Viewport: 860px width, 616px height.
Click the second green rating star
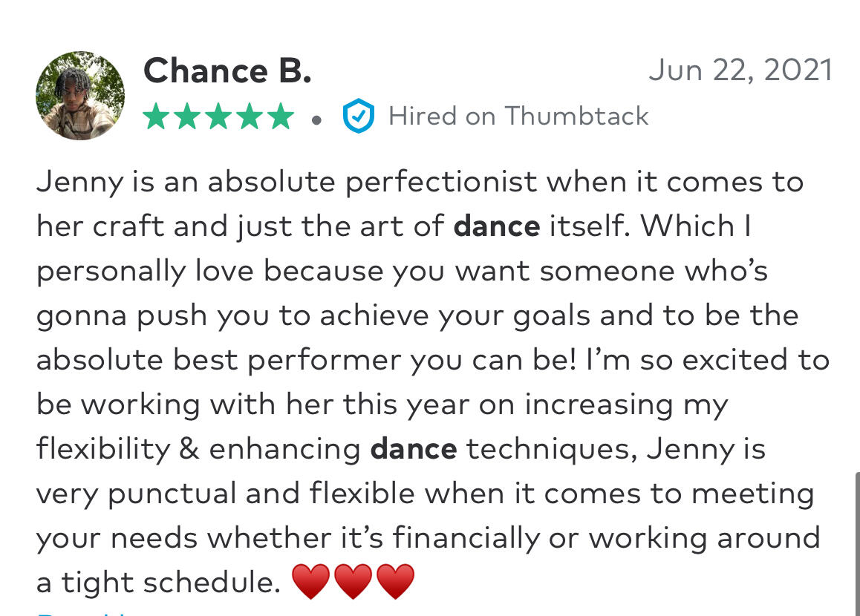[x=187, y=117]
